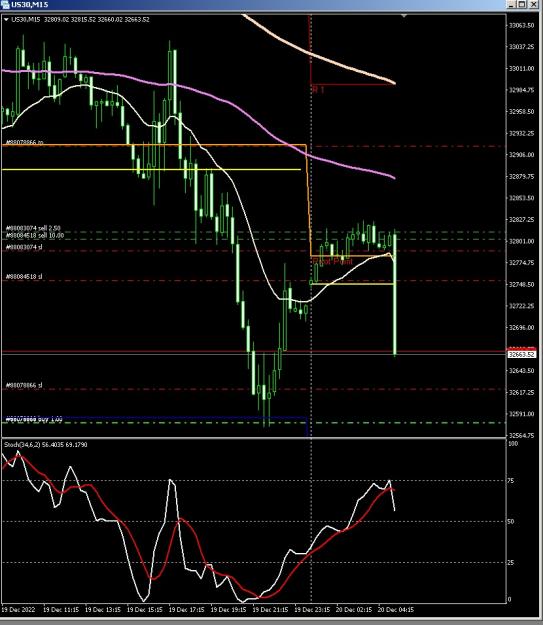Click the #88078866 buy 1.00 order label
The image size is (543, 625).
(34, 419)
